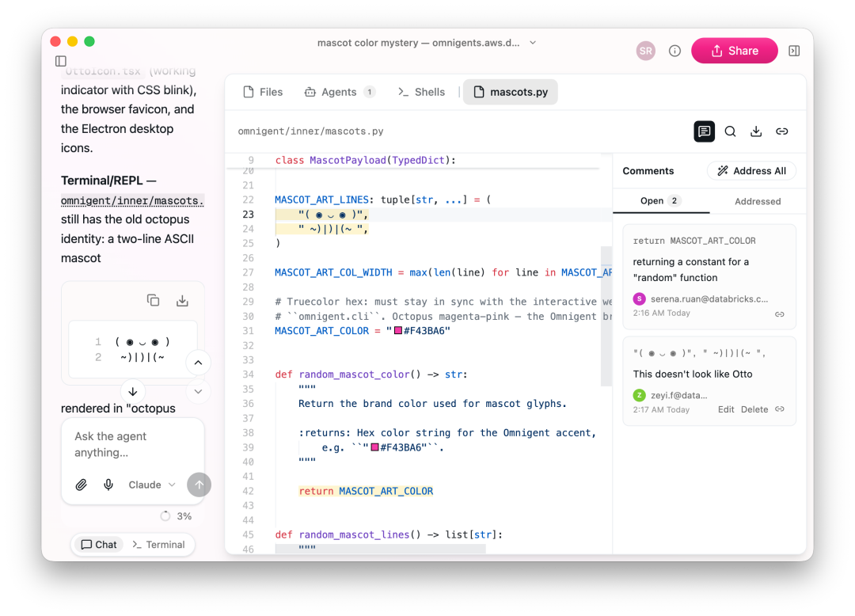Open the info icon near Share
This screenshot has width=855, height=616.
point(674,51)
